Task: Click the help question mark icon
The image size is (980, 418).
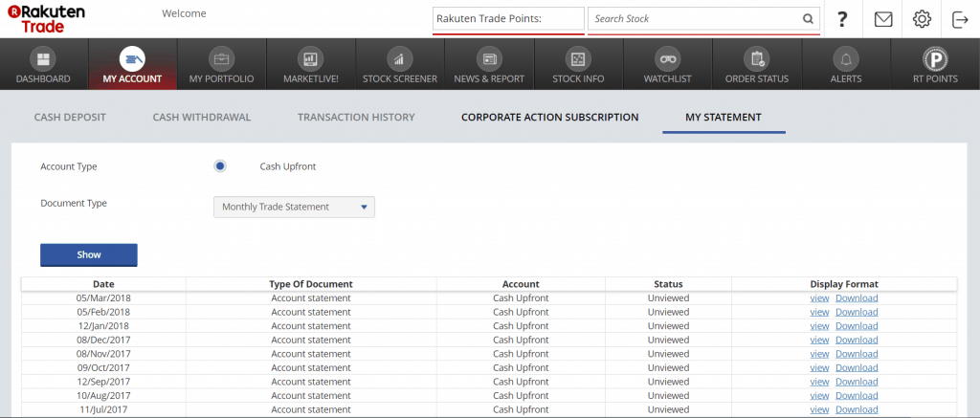Action: 842,19
